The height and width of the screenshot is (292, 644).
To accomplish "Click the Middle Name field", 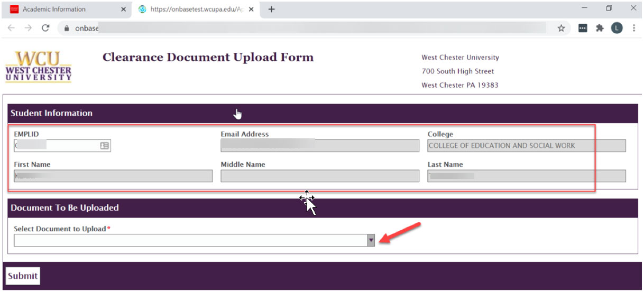I will [319, 176].
